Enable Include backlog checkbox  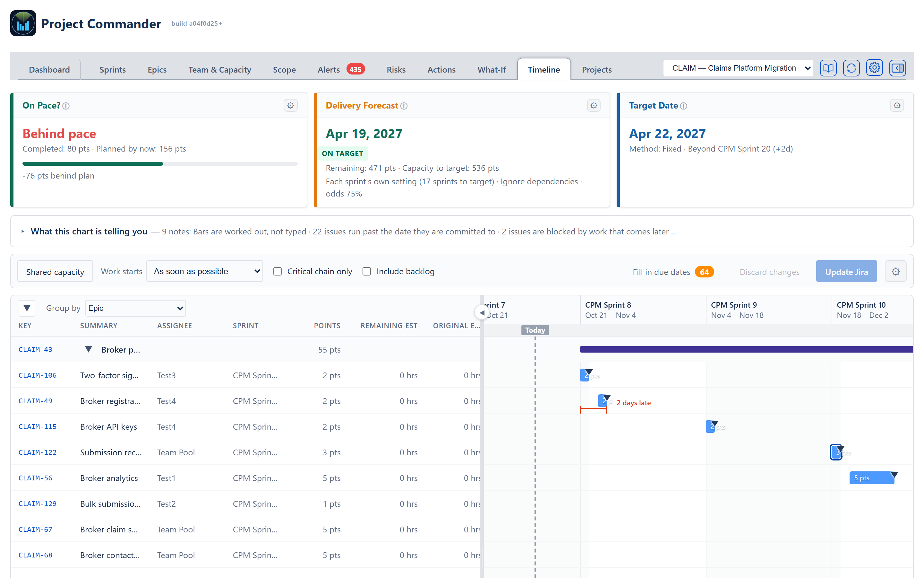[366, 271]
